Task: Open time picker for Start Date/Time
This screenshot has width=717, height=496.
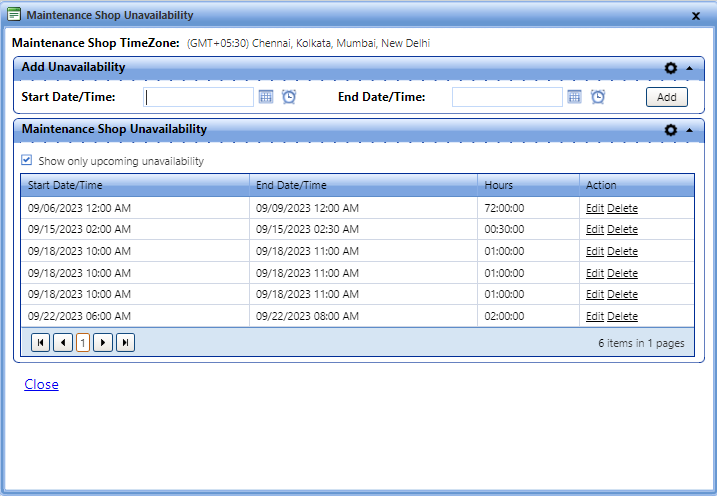Action: tap(289, 97)
